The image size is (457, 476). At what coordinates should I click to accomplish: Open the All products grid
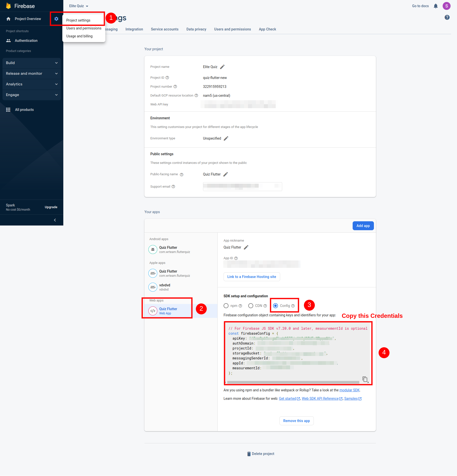tap(24, 110)
